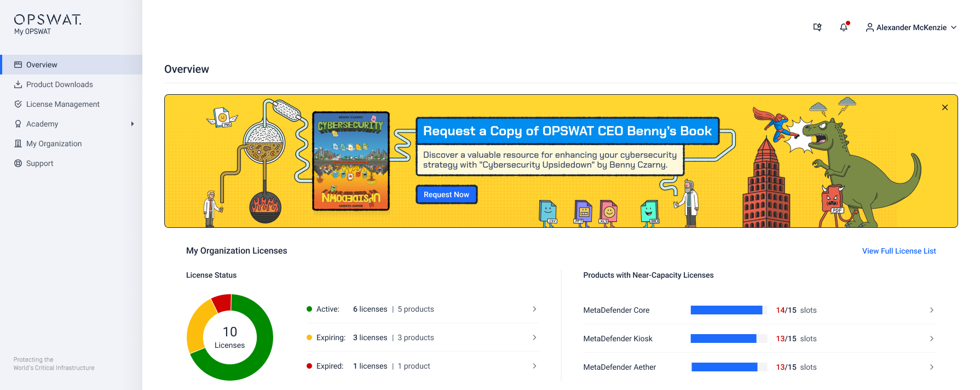The width and height of the screenshot is (980, 390).
Task: Click the '6 licenses' active count
Action: click(x=370, y=309)
